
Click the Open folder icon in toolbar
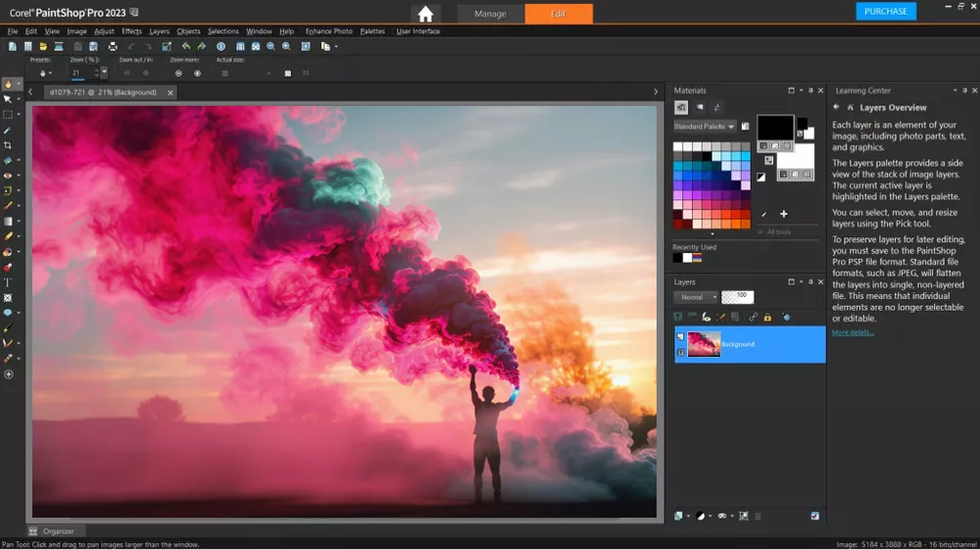[x=43, y=46]
